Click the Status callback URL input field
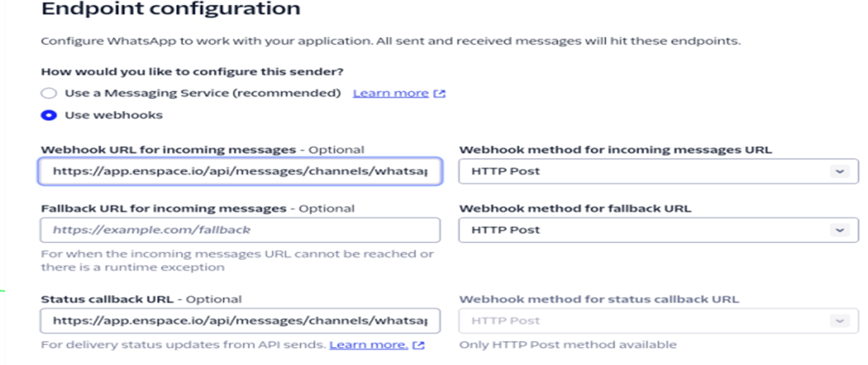Viewport: 868px width, 365px height. [x=240, y=321]
